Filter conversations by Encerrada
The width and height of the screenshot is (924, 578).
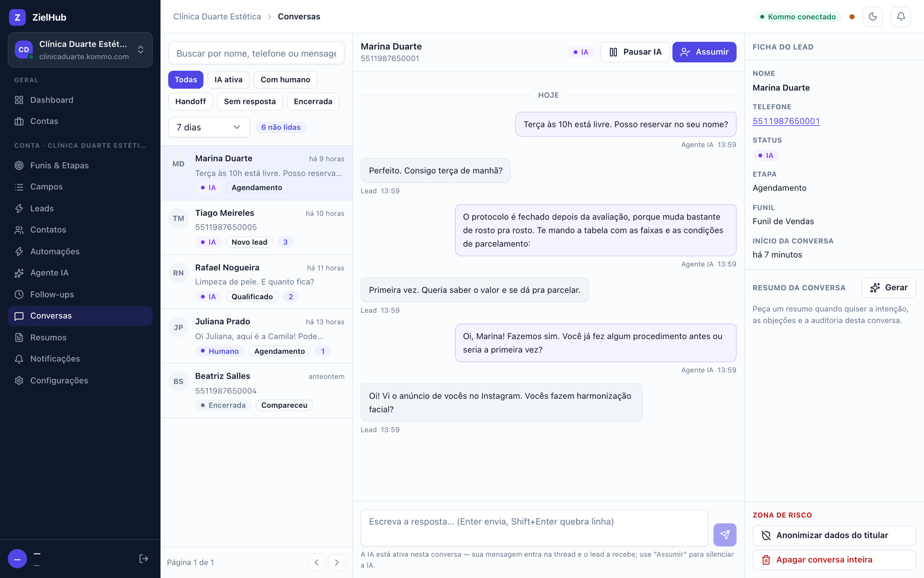click(313, 101)
